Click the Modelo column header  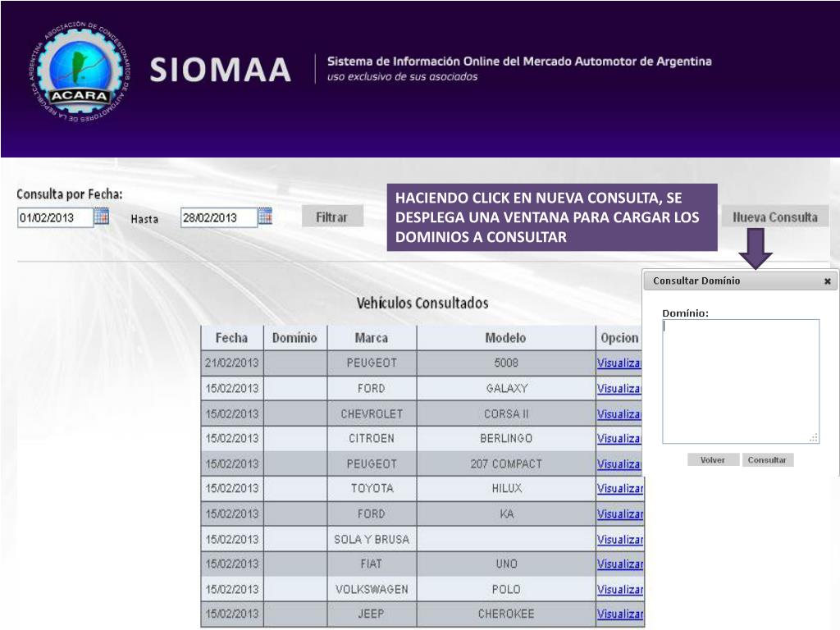click(x=505, y=338)
